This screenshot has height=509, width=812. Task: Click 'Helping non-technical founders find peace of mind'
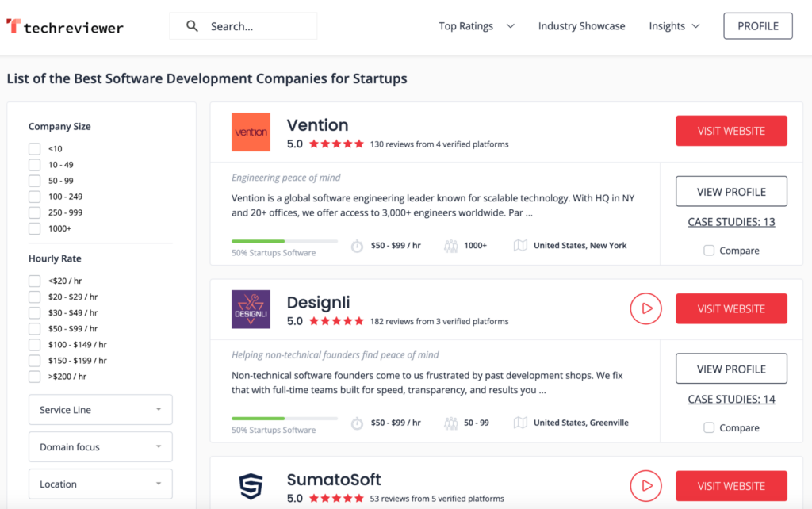pyautogui.click(x=335, y=354)
